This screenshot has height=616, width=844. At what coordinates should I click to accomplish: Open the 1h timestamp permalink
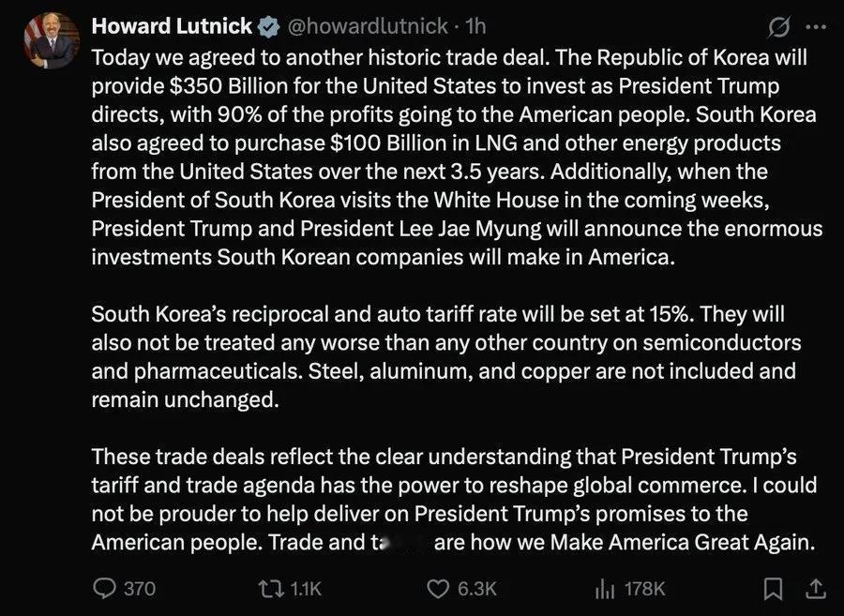coord(475,26)
